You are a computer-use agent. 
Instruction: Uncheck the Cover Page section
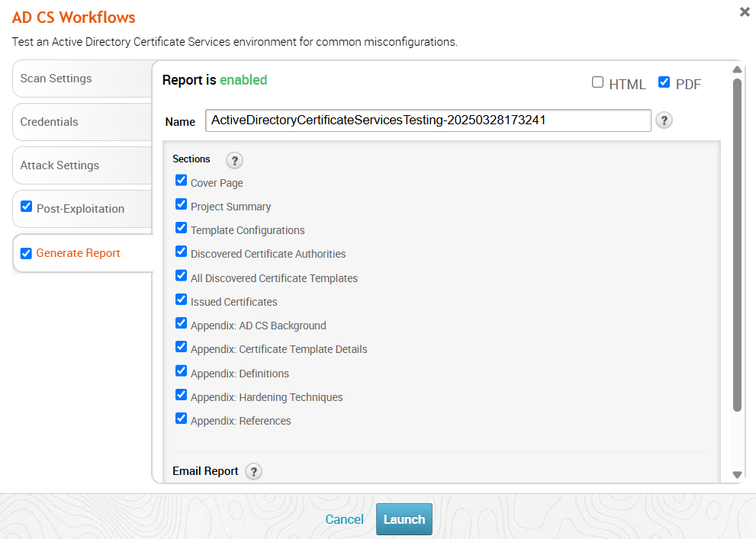(x=181, y=181)
